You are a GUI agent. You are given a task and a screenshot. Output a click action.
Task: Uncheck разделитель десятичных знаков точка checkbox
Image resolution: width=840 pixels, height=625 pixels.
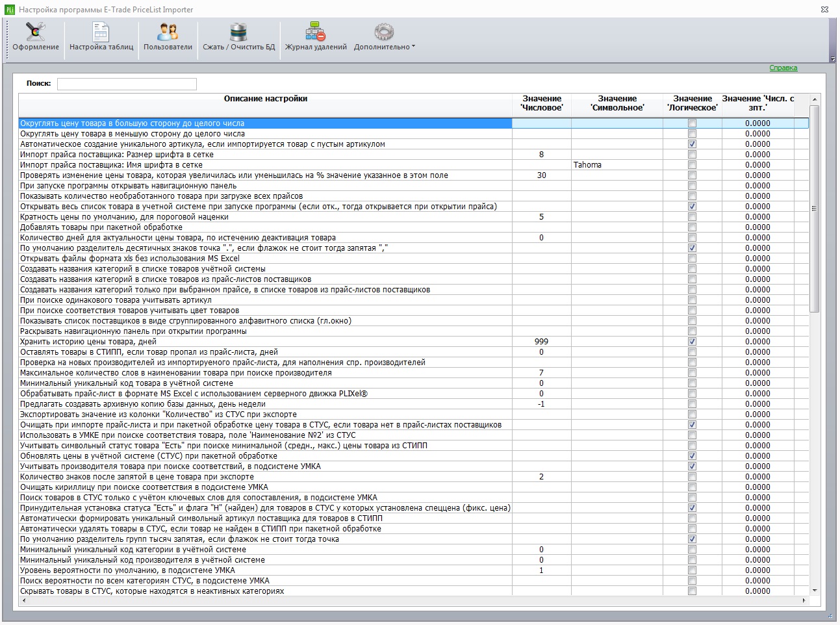pos(692,248)
